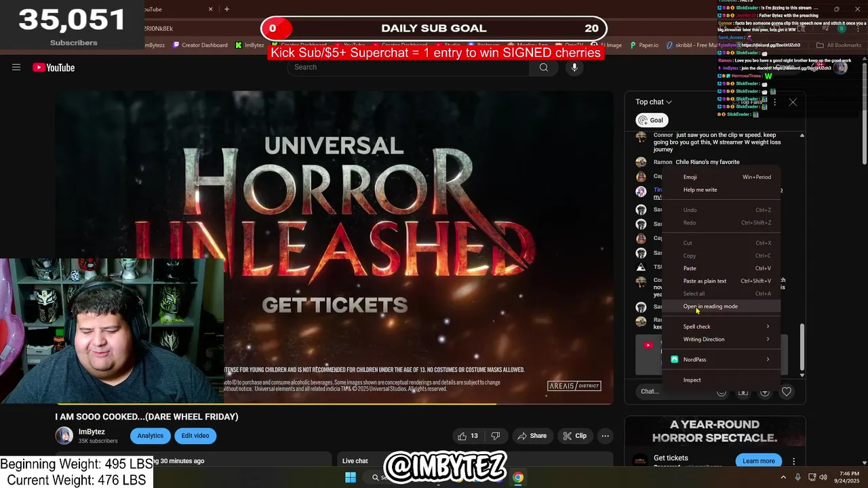Screen dimensions: 868x488
Task: Open ImBytez channel avatar
Action: (x=64, y=436)
